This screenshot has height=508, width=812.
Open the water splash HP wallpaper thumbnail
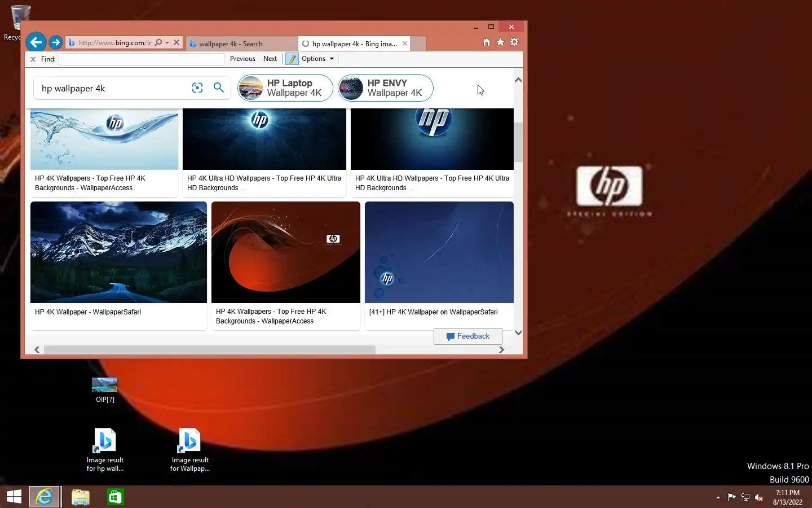click(x=104, y=139)
